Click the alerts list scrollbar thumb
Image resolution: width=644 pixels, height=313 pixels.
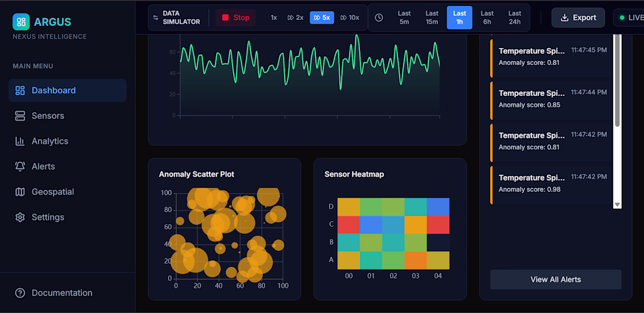click(x=617, y=80)
